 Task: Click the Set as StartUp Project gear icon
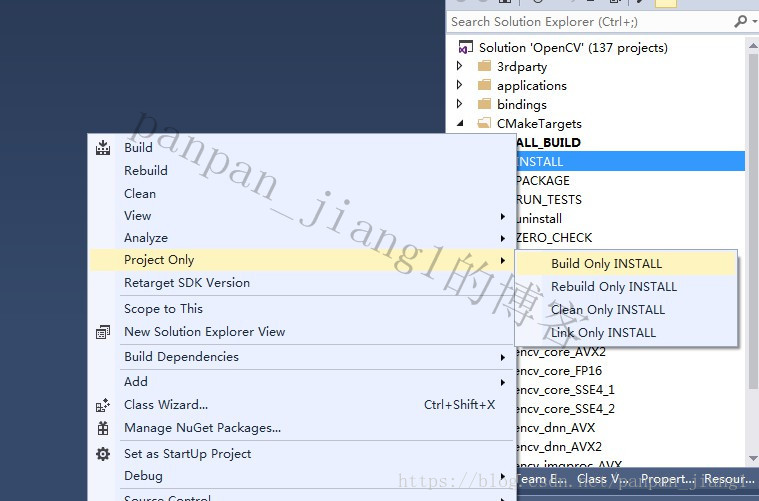pos(103,454)
